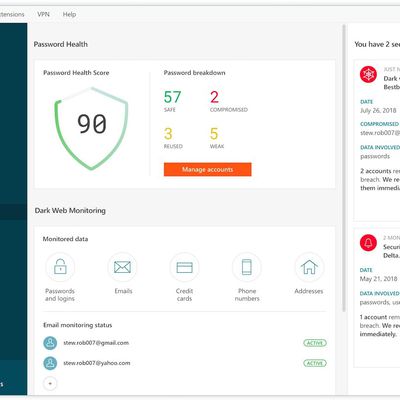This screenshot has width=400, height=400.
Task: Select the Phone numbers icon
Action: [247, 267]
